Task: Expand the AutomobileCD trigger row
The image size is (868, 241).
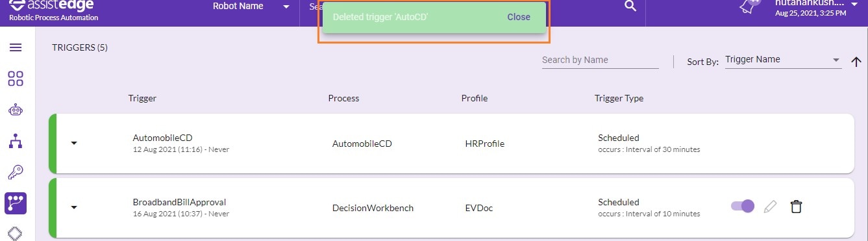Action: click(74, 143)
